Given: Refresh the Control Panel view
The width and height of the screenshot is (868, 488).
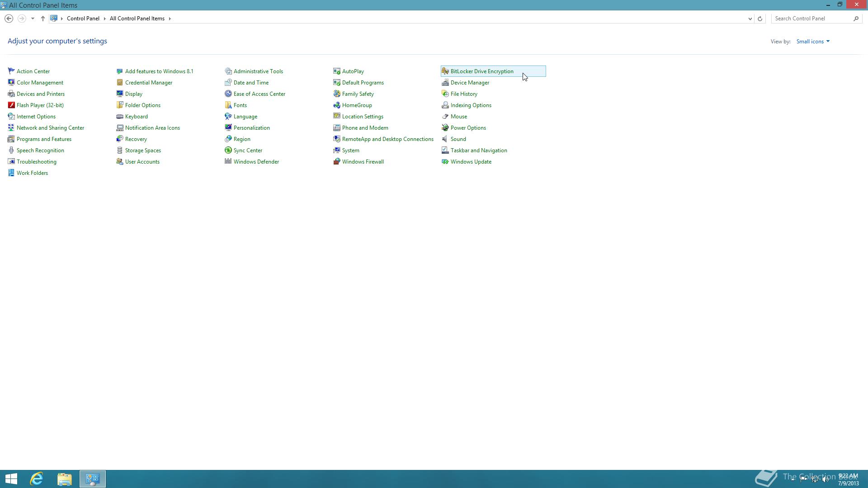Looking at the screenshot, I should [x=760, y=19].
